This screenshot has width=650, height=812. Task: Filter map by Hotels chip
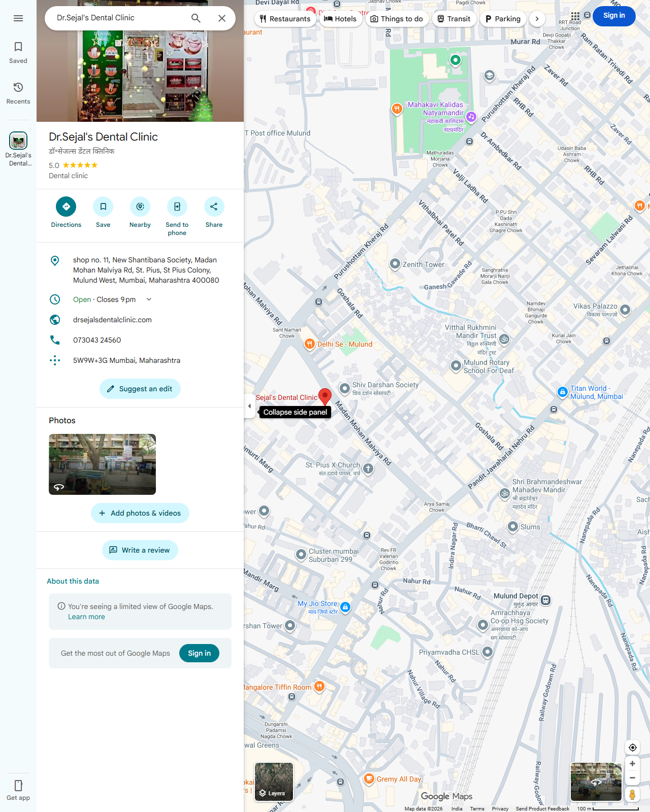pyautogui.click(x=340, y=19)
